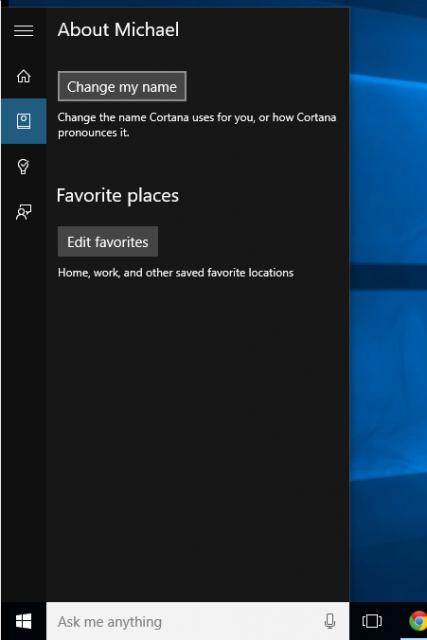Click the Favorite places heading
The image size is (427, 640).
118,196
